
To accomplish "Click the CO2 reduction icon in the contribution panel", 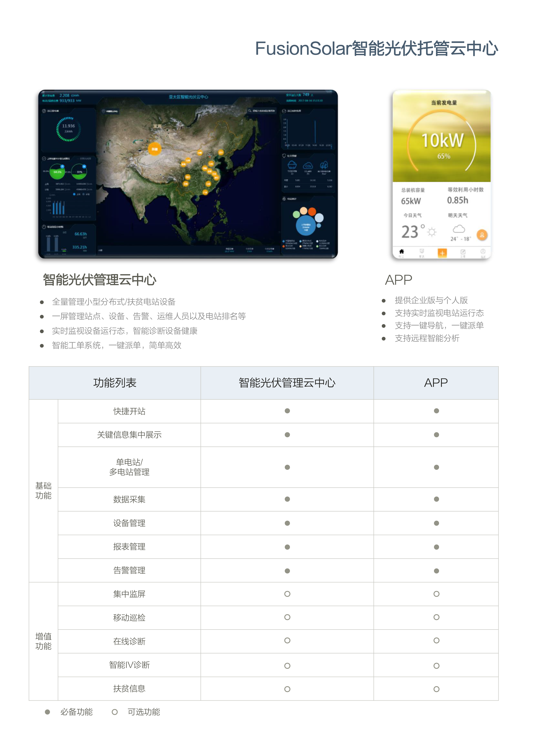I will [308, 166].
